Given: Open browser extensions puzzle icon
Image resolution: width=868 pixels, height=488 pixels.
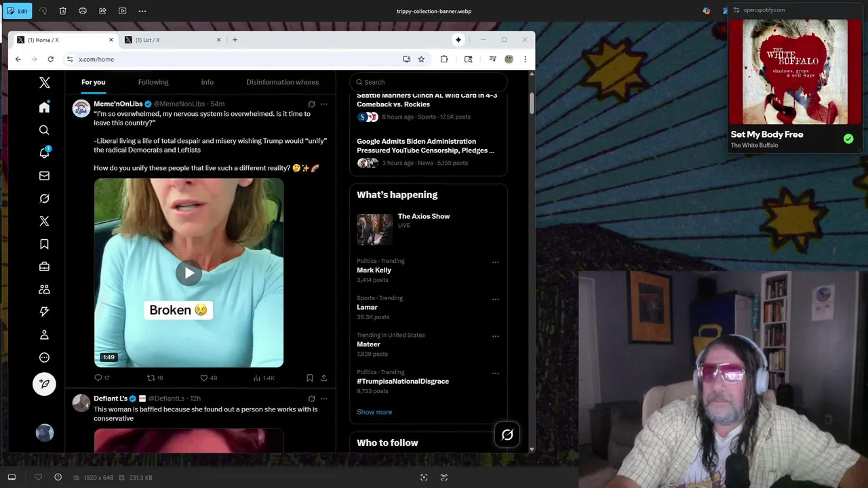Looking at the screenshot, I should pyautogui.click(x=444, y=59).
